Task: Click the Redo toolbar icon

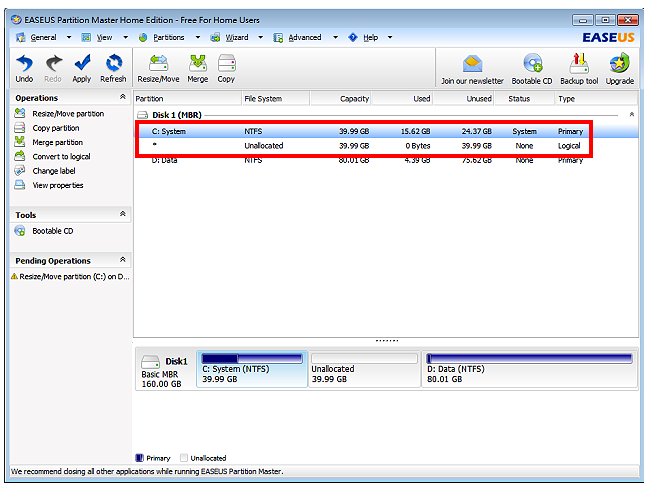Action: tap(53, 63)
